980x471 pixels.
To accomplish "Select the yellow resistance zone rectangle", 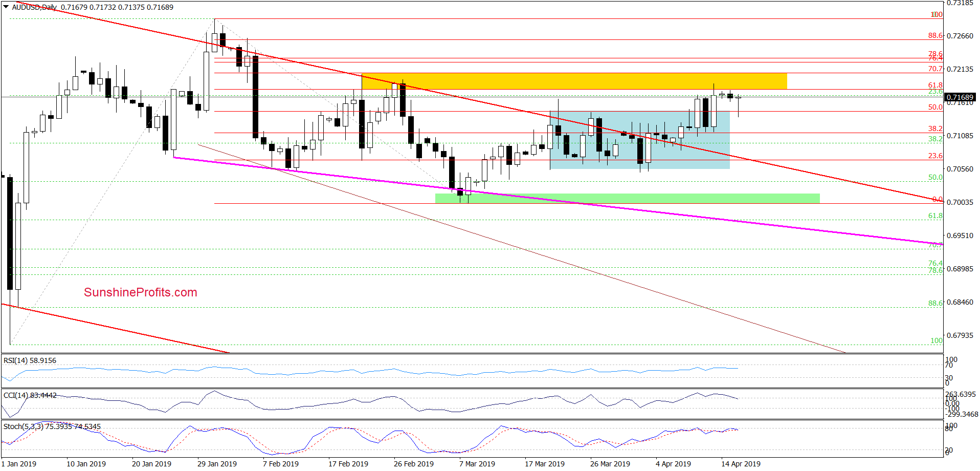I will pos(574,81).
